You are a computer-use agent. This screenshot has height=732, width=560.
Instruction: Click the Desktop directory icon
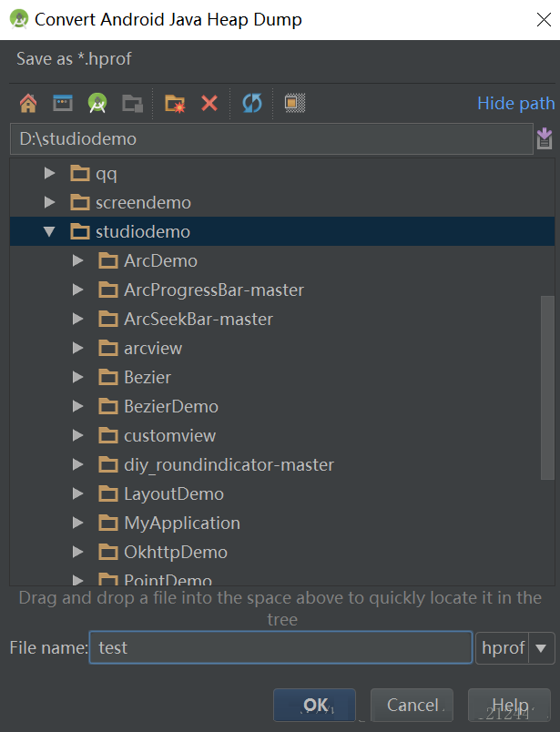coord(63,103)
